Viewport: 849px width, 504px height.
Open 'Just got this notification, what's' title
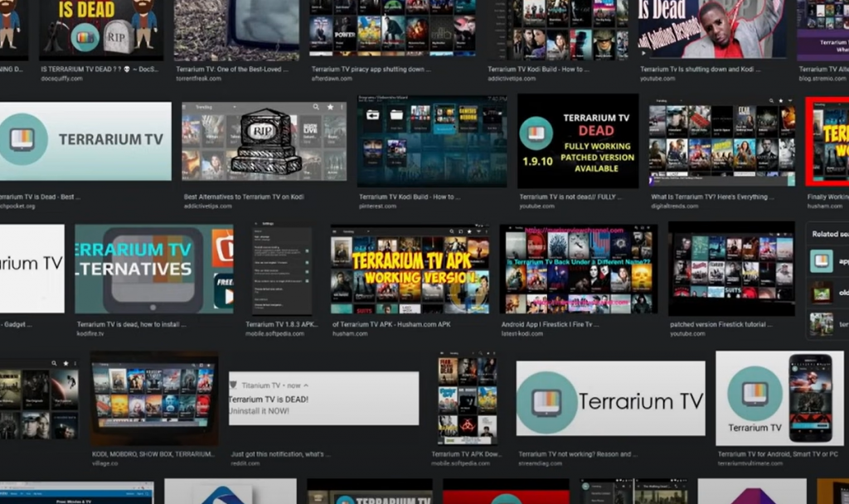pos(280,454)
